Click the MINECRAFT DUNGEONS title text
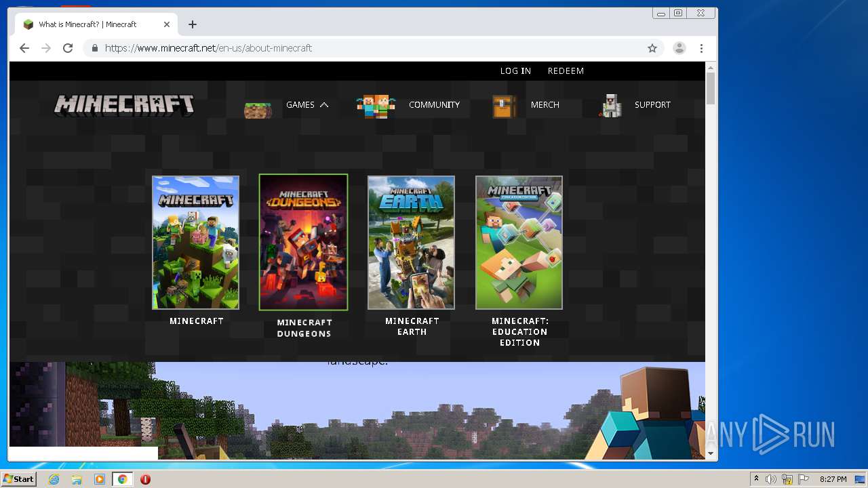Image resolution: width=868 pixels, height=488 pixels. 304,328
